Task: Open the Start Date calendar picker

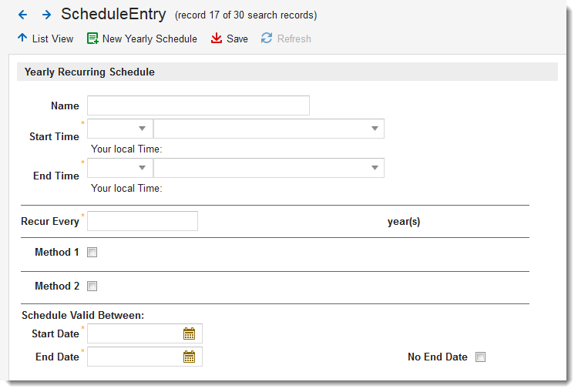Action: coord(190,333)
